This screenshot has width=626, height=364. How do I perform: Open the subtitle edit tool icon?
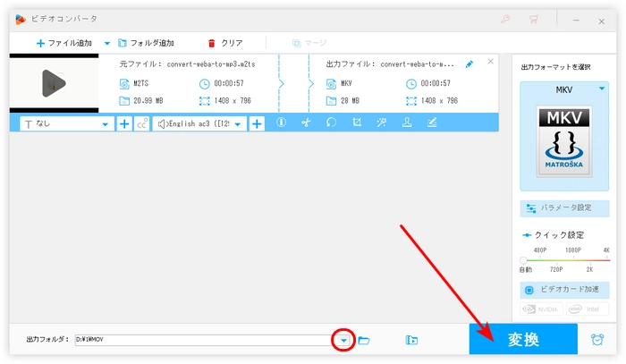432,123
